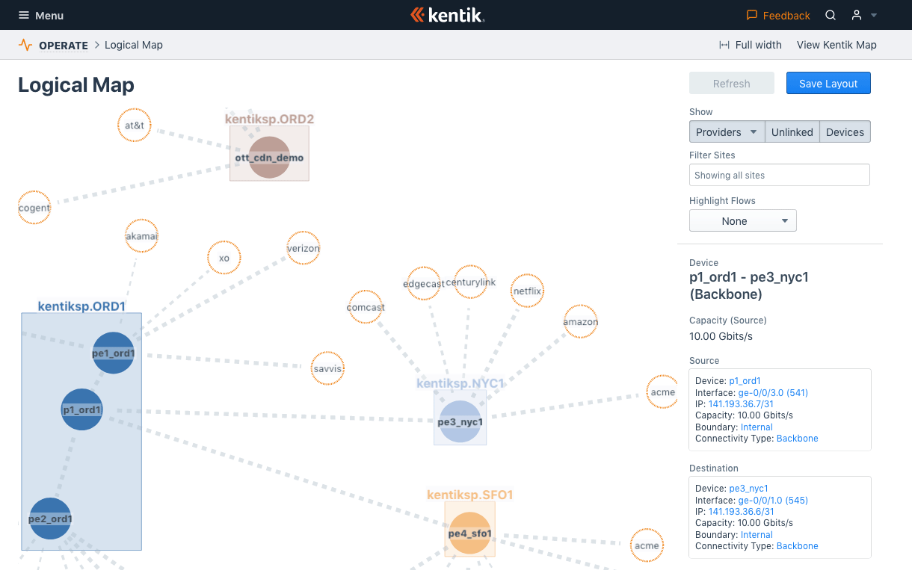
Task: Open the Highlight Flows None dropdown
Action: (x=742, y=220)
